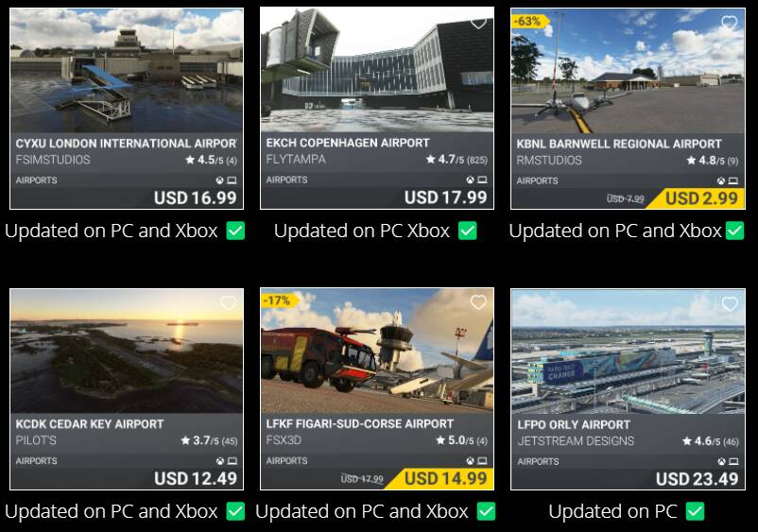758x532 pixels.
Task: Click the -17% discount badge
Action: pos(279,300)
